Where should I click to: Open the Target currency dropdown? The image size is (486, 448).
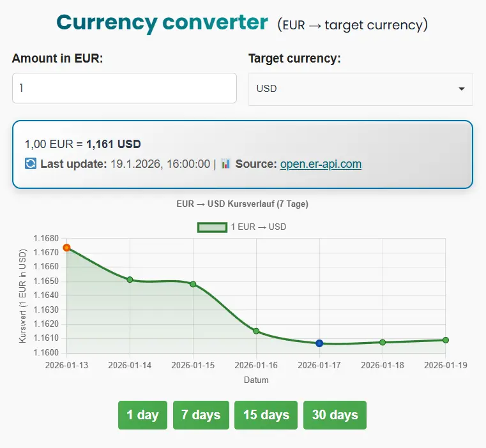(360, 89)
